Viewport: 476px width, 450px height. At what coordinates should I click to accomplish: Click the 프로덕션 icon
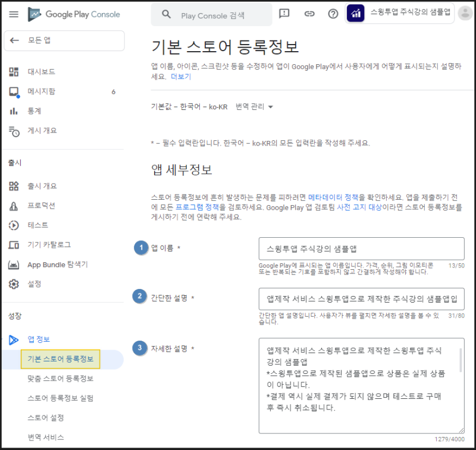pos(14,206)
